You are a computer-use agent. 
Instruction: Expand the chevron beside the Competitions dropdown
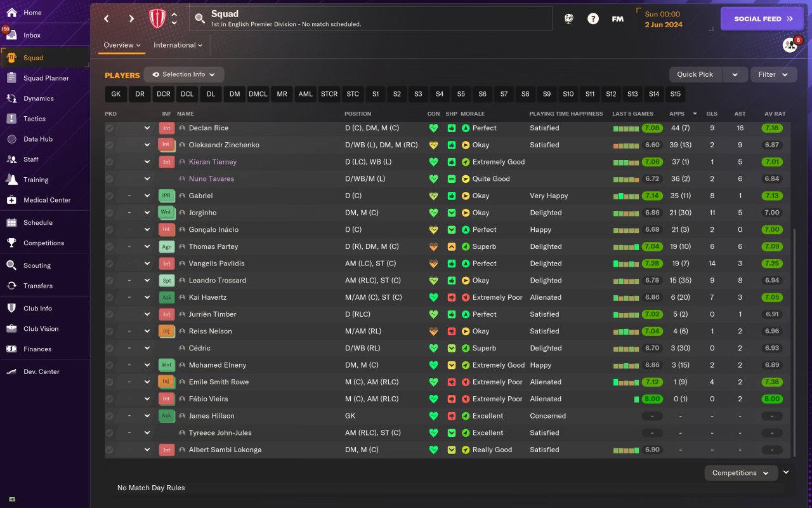tap(787, 472)
